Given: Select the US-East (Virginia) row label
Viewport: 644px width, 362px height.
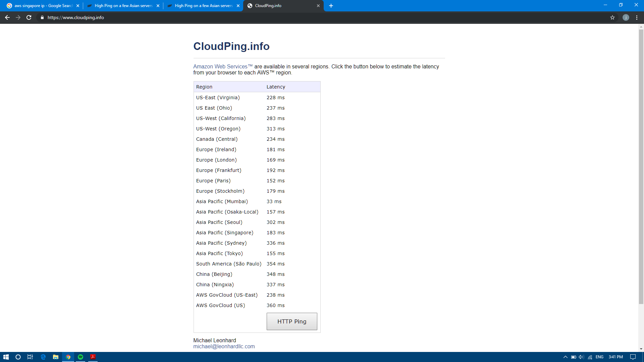Looking at the screenshot, I should coord(218,98).
